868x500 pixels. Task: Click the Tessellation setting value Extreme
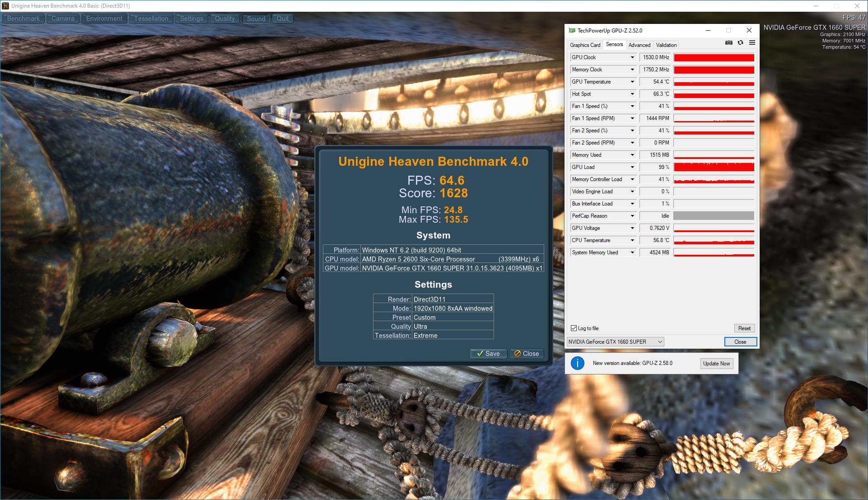(x=425, y=336)
